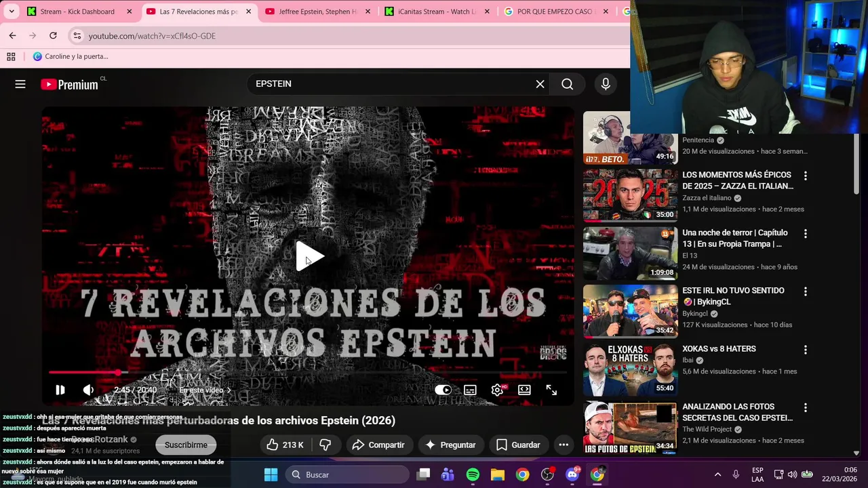Go to YouTube Premium home logo

(69, 85)
